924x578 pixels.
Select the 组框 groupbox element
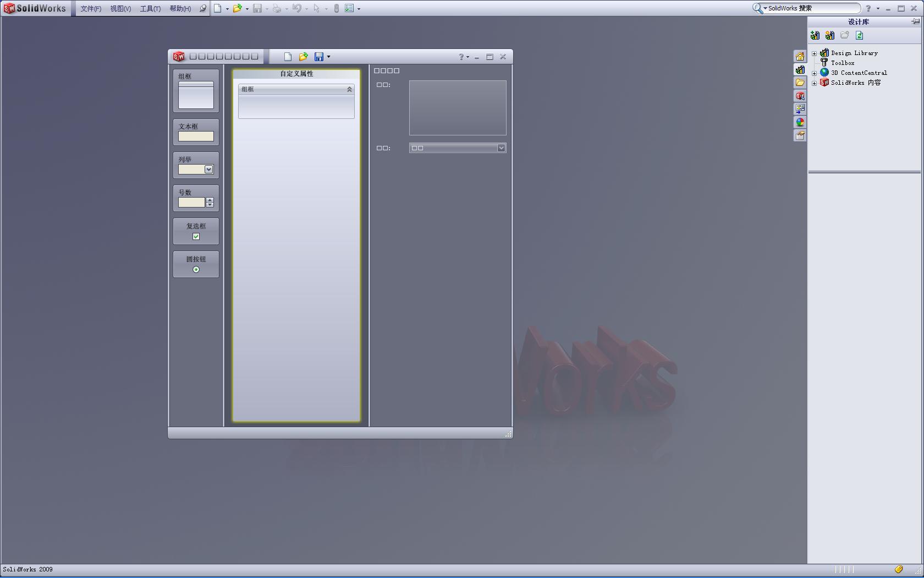click(x=196, y=91)
